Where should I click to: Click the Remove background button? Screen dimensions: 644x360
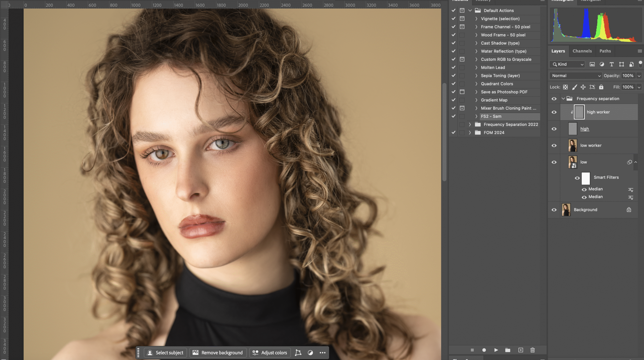pyautogui.click(x=218, y=353)
